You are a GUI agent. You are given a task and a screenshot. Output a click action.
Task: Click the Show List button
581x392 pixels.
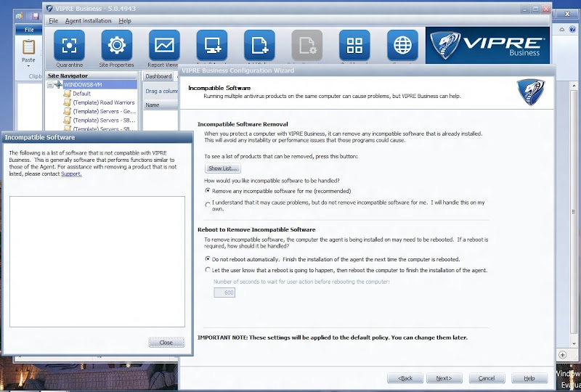pyautogui.click(x=223, y=168)
